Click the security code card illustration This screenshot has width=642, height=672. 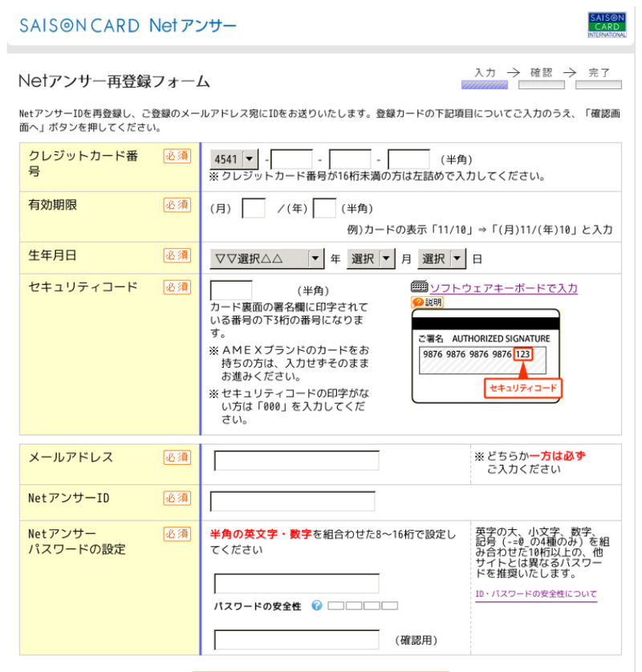point(485,356)
